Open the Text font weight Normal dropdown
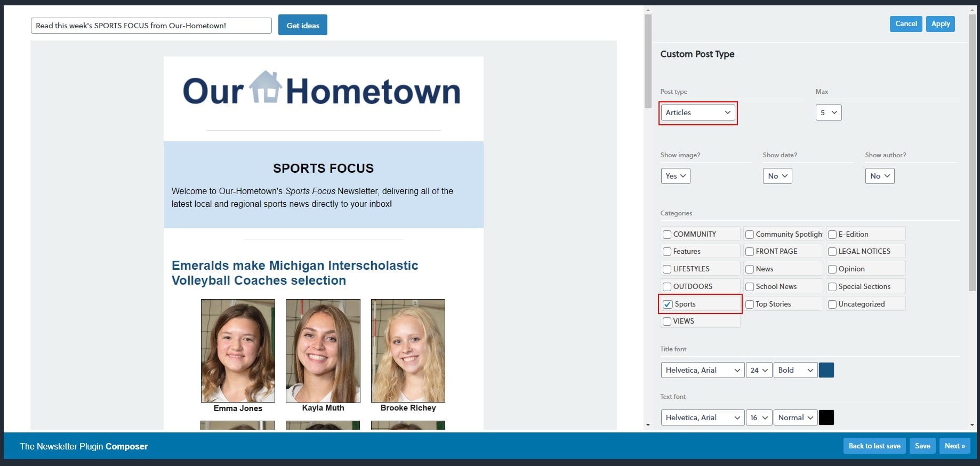 point(796,417)
